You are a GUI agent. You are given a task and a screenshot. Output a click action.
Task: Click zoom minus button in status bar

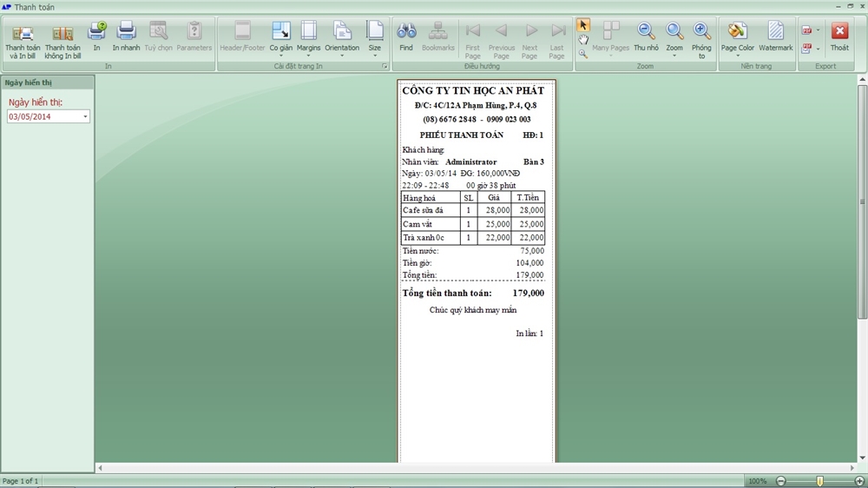[x=780, y=481]
